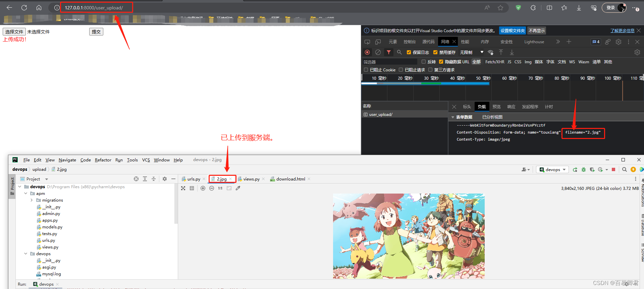Toggle the 保留日志 checkbox
This screenshot has height=289, width=644.
click(409, 52)
